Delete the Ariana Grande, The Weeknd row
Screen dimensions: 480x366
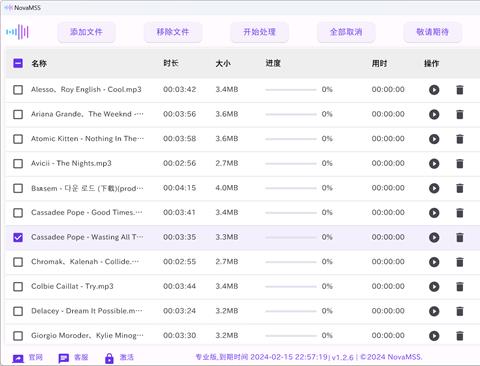(460, 114)
